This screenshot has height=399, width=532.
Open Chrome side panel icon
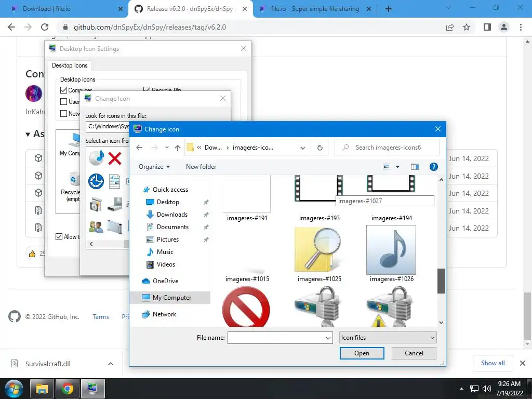coord(487,27)
